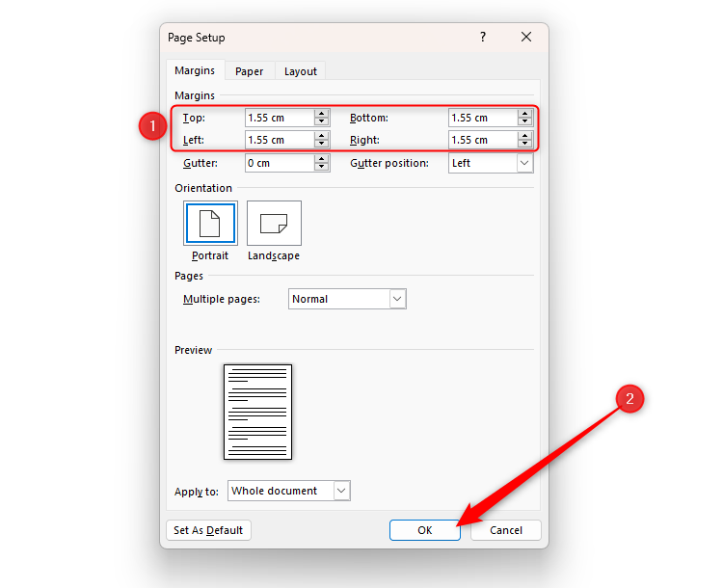Increase the Gutter value with up arrow
This screenshot has height=588, width=723.
pos(322,159)
